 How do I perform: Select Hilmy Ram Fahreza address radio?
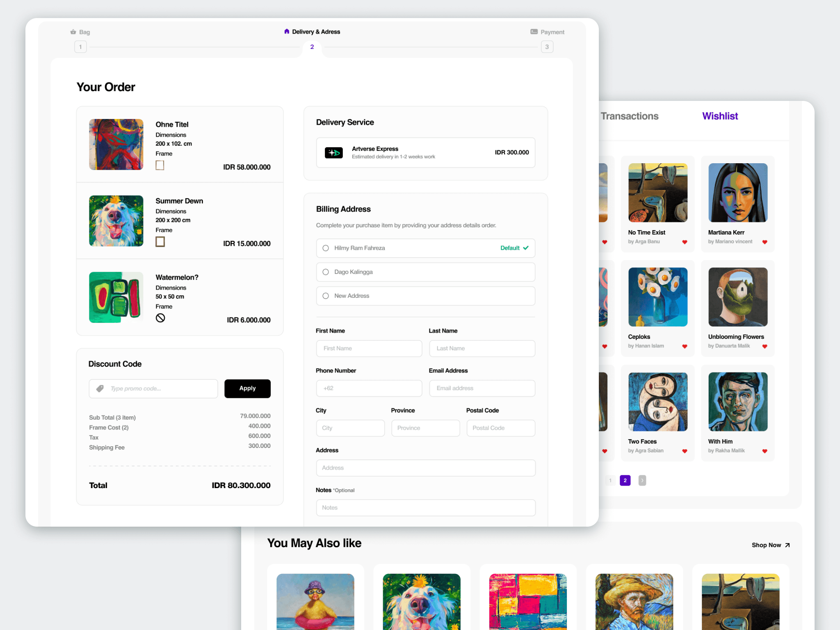coord(326,248)
